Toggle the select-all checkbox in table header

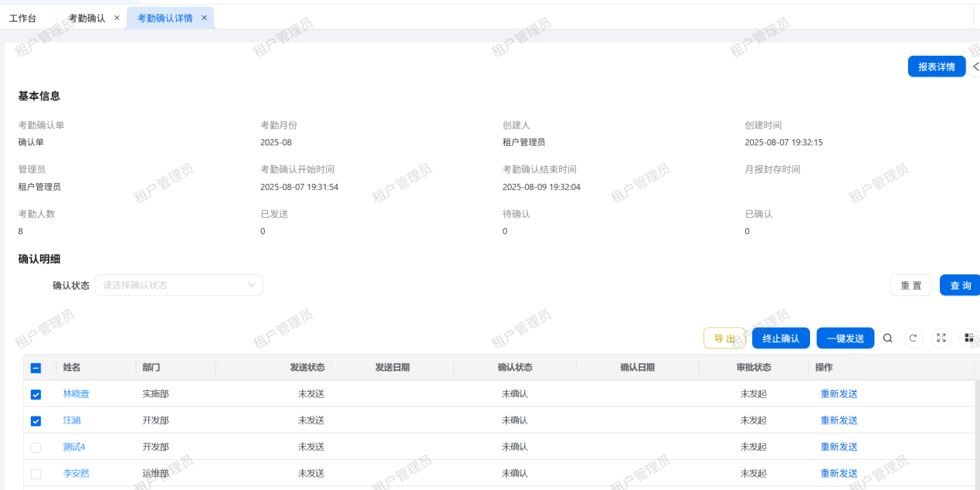pos(36,368)
